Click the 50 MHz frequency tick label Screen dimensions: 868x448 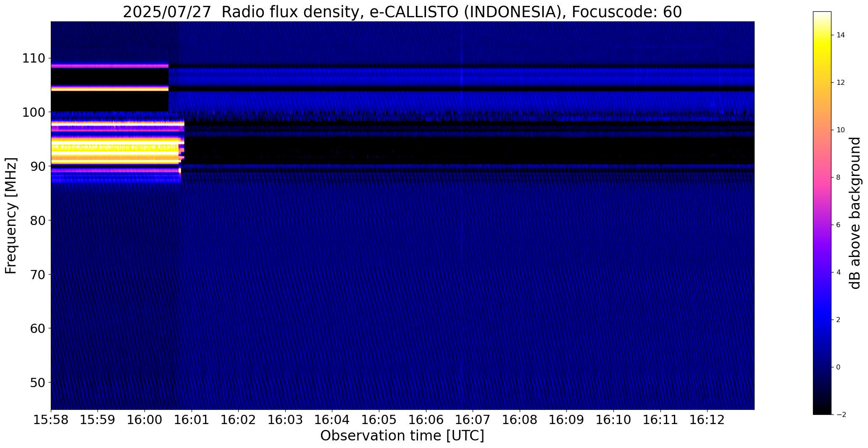(38, 383)
